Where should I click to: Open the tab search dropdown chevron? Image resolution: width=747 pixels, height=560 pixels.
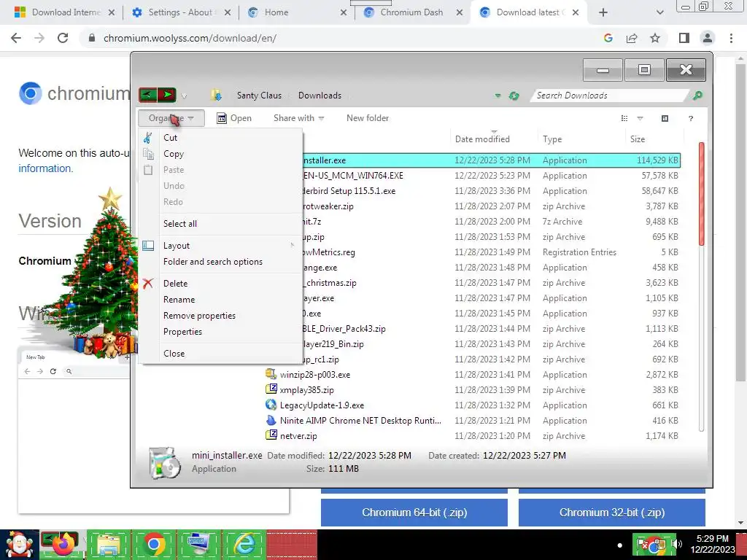pyautogui.click(x=659, y=13)
